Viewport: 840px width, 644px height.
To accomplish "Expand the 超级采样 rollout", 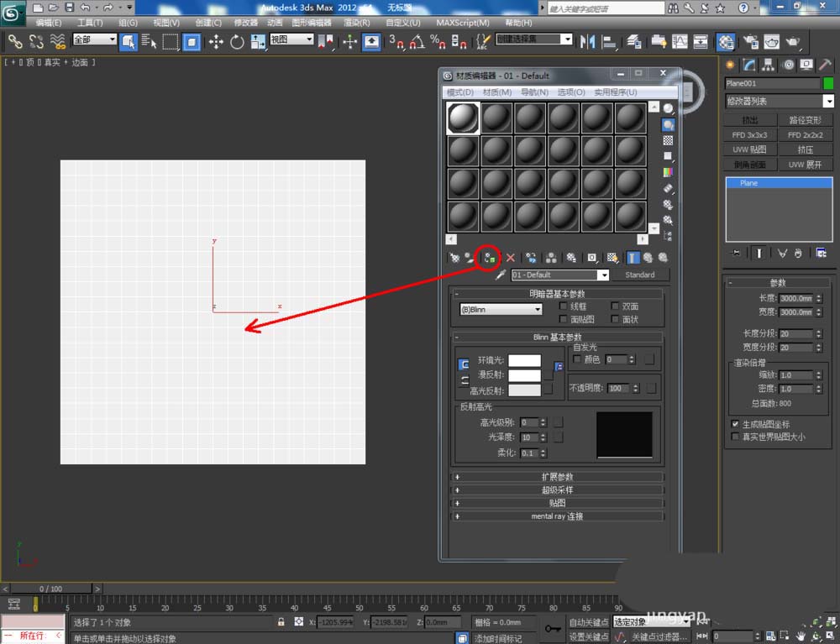I will tap(558, 490).
